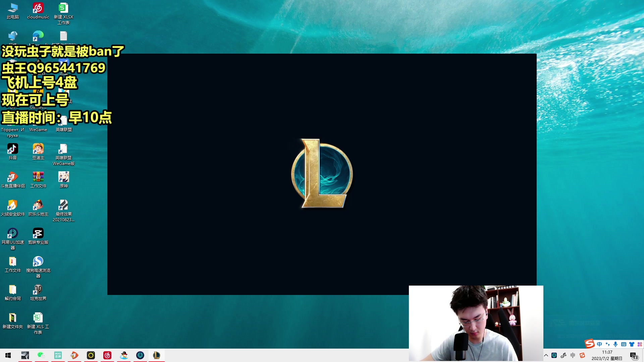Screen dimensions: 644x362
Task: Launch 豆递主 from the desktop
Action: click(38, 152)
